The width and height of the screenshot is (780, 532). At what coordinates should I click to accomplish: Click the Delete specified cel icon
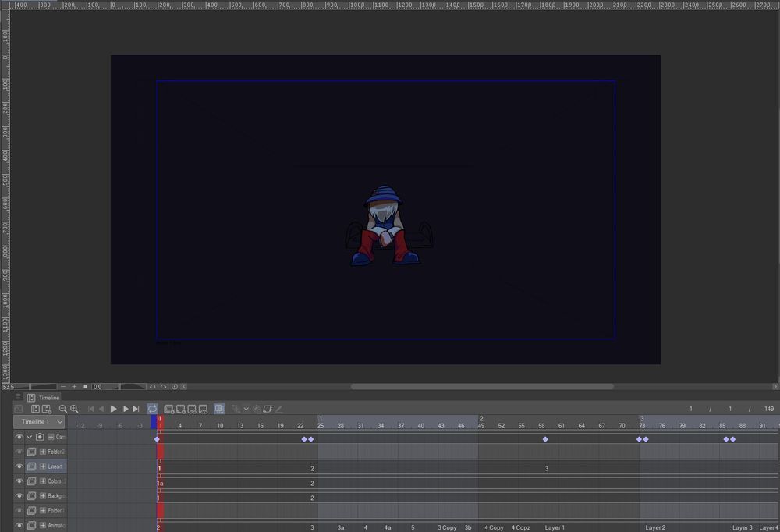click(x=203, y=409)
